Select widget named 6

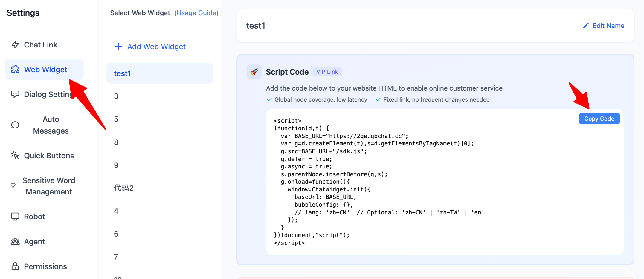pyautogui.click(x=160, y=234)
